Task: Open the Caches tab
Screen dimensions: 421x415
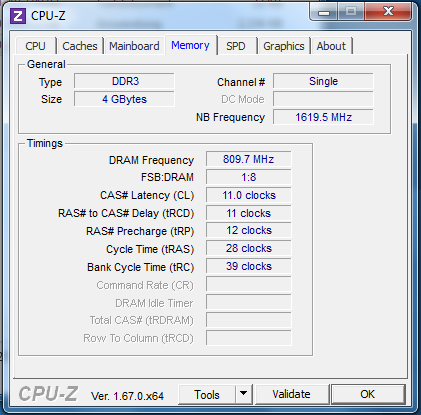Action: (x=80, y=46)
